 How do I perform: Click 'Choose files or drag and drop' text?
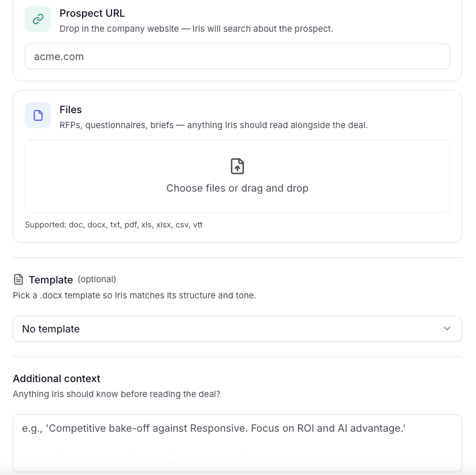237,188
